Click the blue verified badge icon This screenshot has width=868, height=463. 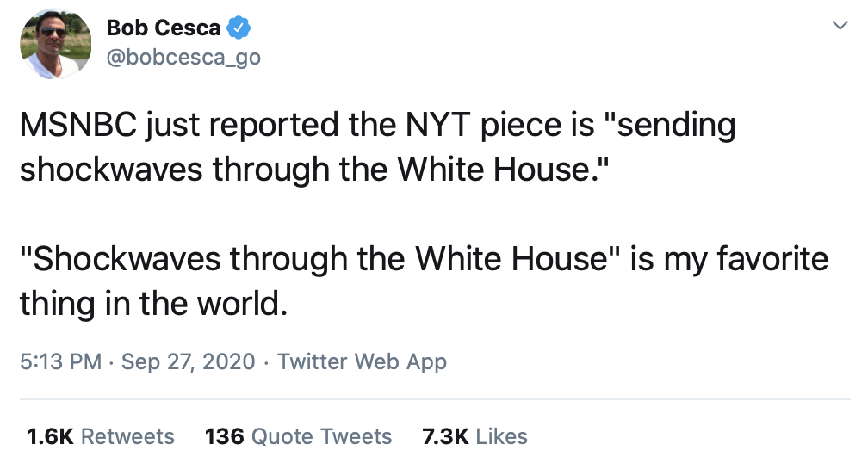[239, 28]
